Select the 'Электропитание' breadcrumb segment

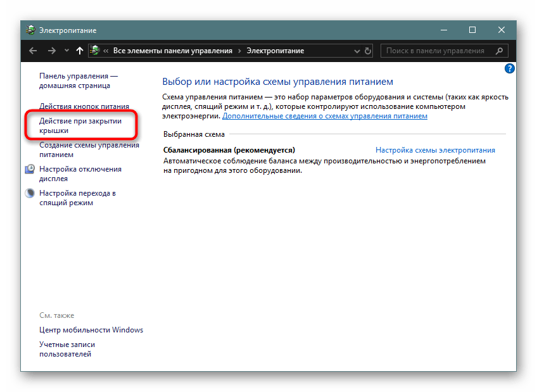pos(275,51)
